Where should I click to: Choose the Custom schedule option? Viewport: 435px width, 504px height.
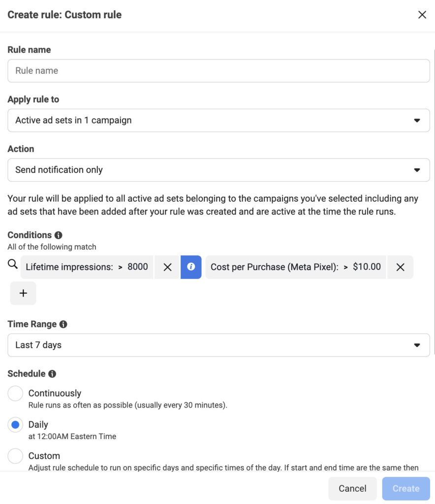pyautogui.click(x=15, y=456)
